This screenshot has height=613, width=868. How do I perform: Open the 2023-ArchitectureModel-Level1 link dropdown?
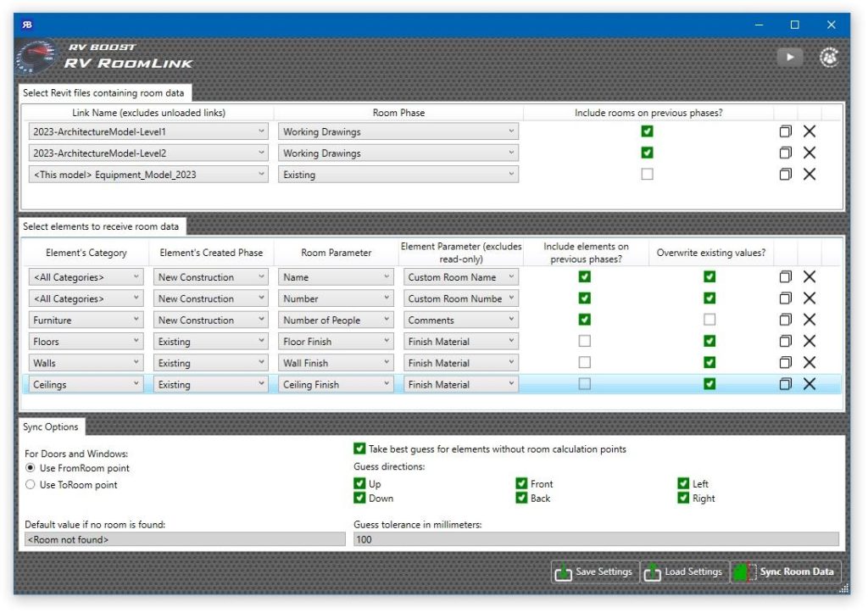pos(148,131)
